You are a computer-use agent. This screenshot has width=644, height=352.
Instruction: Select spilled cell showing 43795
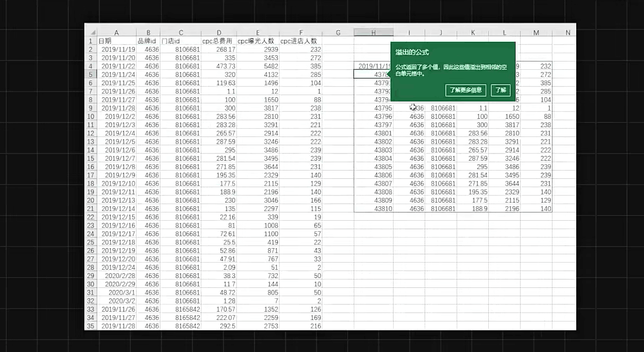point(373,108)
